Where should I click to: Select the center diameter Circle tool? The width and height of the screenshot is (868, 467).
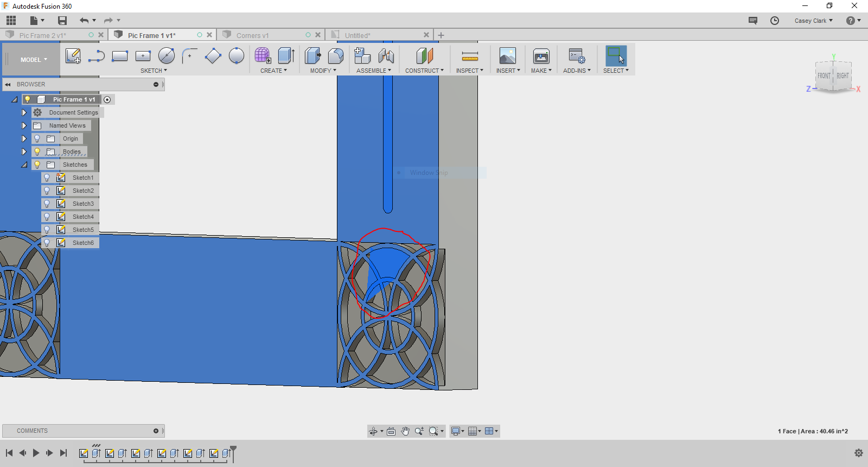(167, 56)
